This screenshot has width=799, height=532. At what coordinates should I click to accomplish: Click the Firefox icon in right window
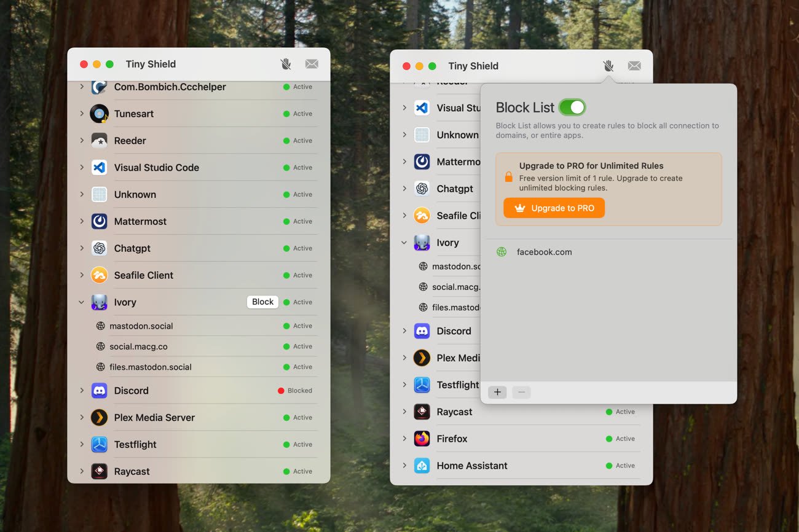422,439
